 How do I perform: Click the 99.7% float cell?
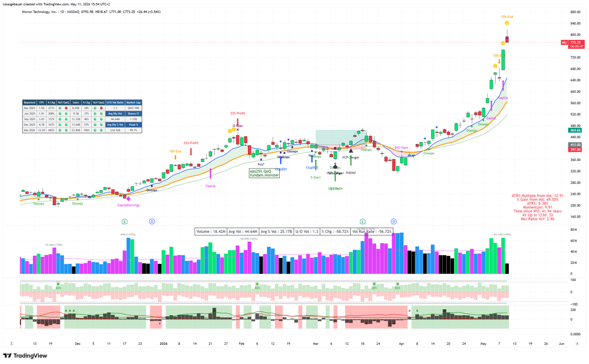(x=134, y=130)
